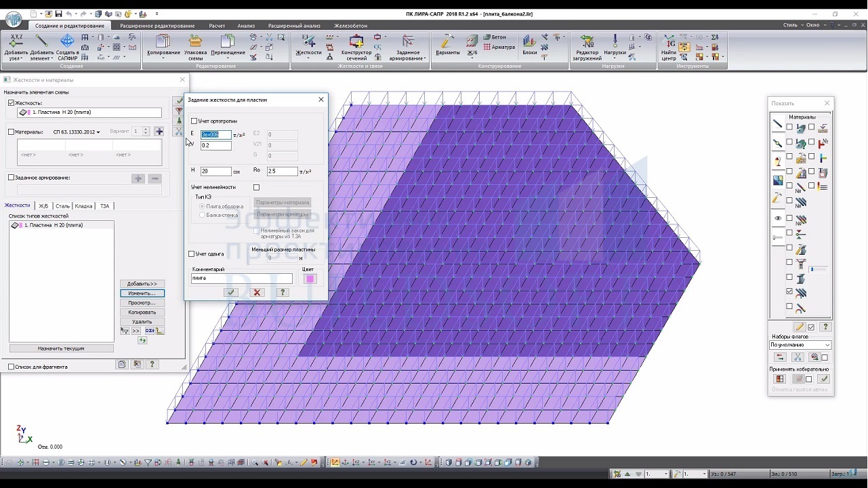Click Назначить текущим button
The width and height of the screenshot is (868, 488).
[x=61, y=348]
